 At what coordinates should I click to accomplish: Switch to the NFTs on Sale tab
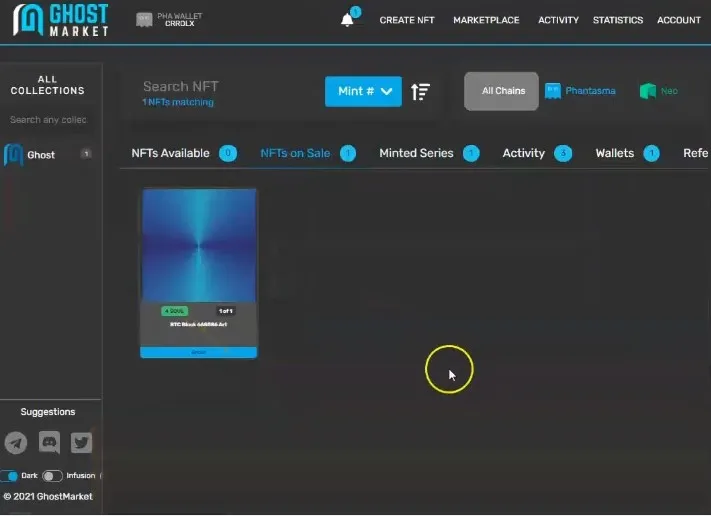click(x=295, y=153)
